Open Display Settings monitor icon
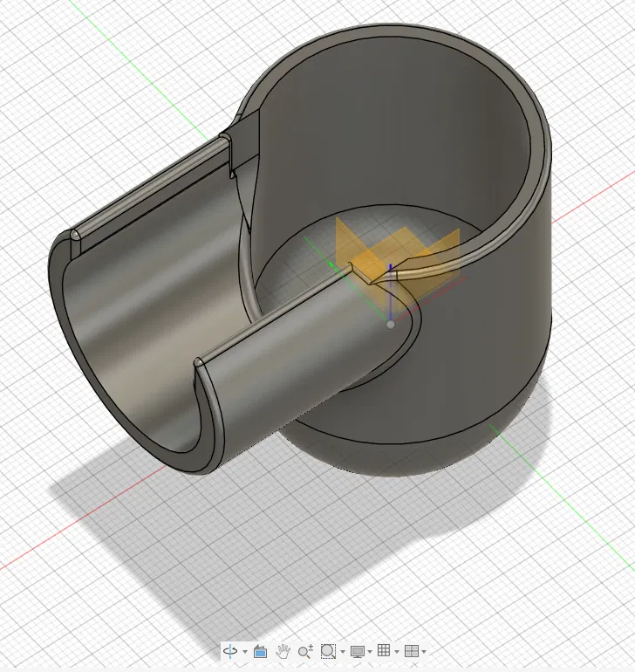Image resolution: width=635 pixels, height=672 pixels. click(358, 651)
